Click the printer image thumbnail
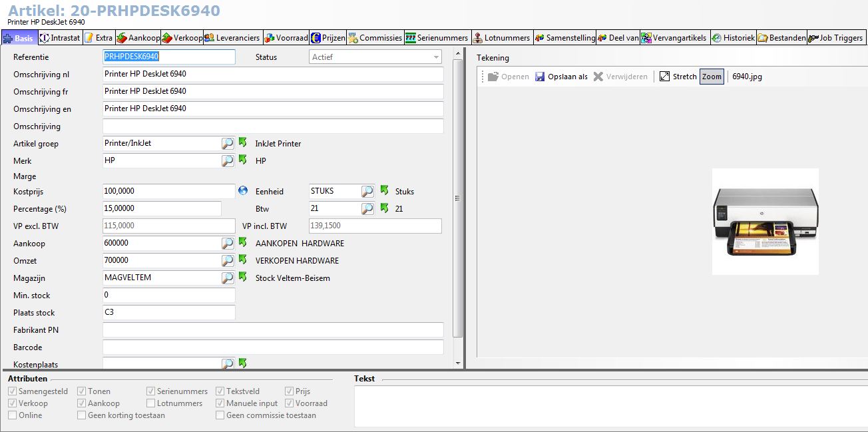868x432 pixels. 765,222
